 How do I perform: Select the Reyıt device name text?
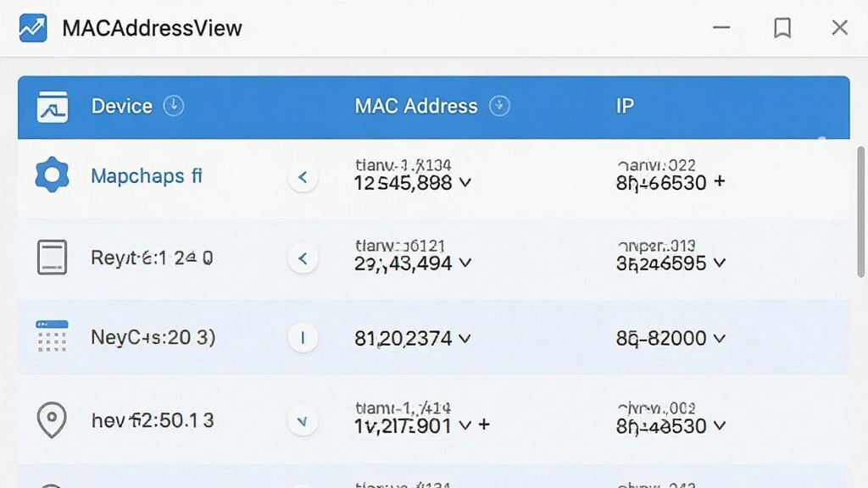pyautogui.click(x=153, y=258)
